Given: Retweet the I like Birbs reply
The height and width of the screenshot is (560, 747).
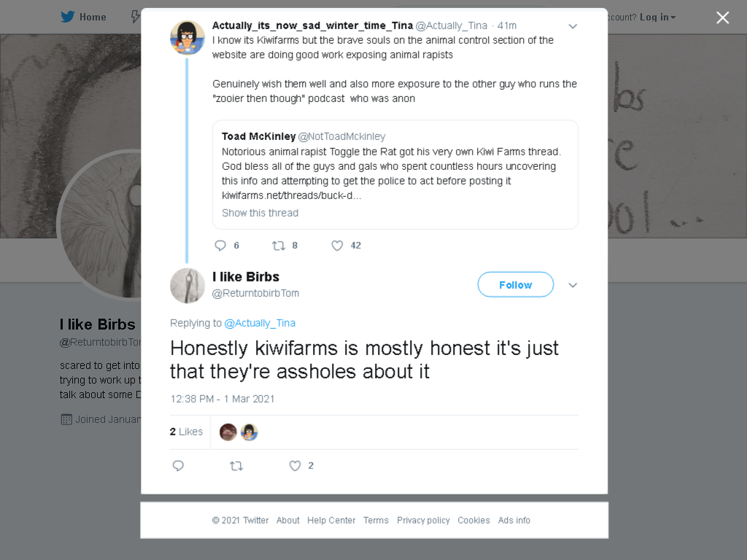Looking at the screenshot, I should pos(236,466).
